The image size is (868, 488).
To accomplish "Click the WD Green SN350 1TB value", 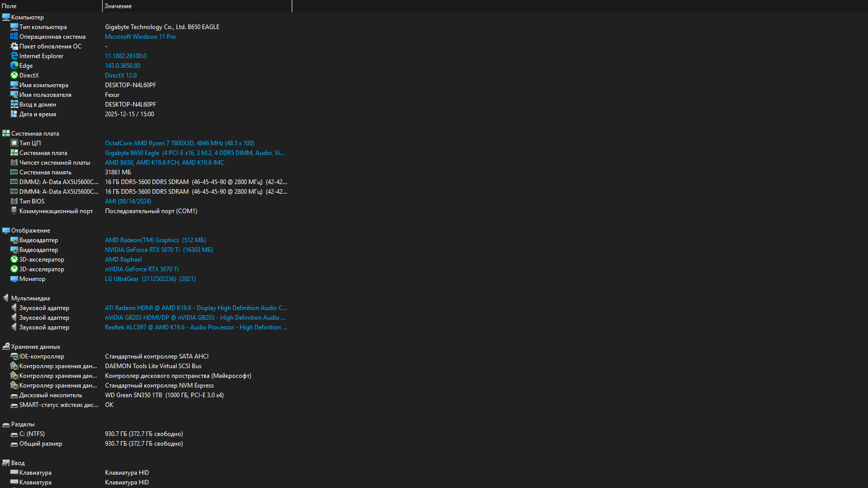I will click(164, 395).
